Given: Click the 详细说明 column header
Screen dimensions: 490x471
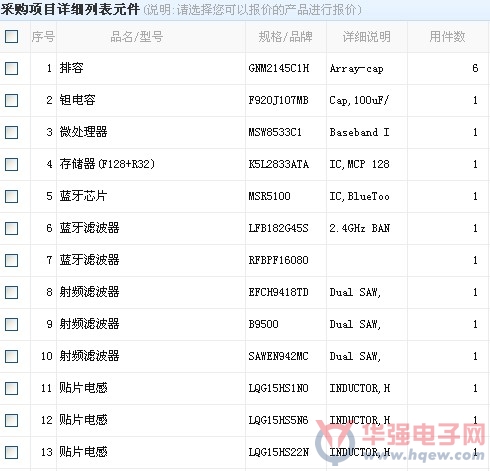Looking at the screenshot, I should 367,37.
